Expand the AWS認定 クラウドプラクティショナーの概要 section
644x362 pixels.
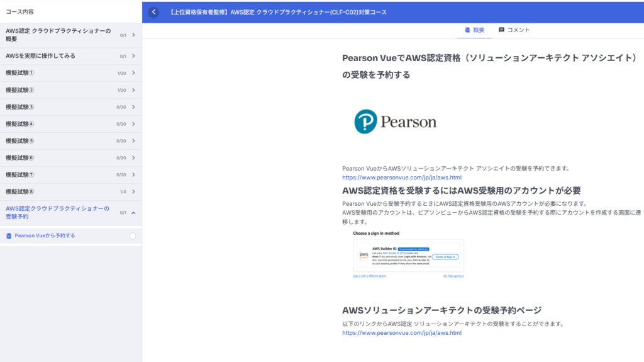click(133, 35)
